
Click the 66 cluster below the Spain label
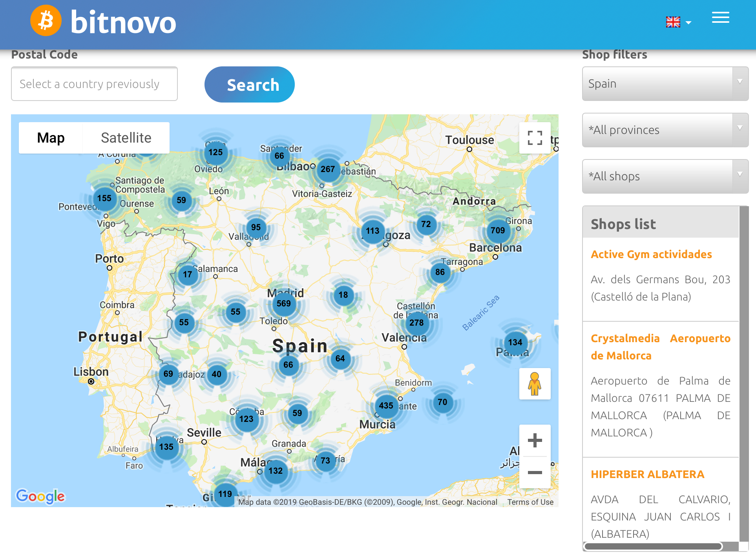tap(289, 365)
